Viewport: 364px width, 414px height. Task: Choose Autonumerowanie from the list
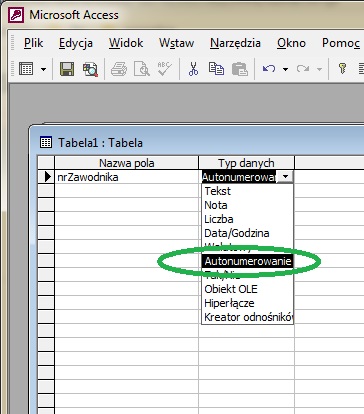(247, 261)
